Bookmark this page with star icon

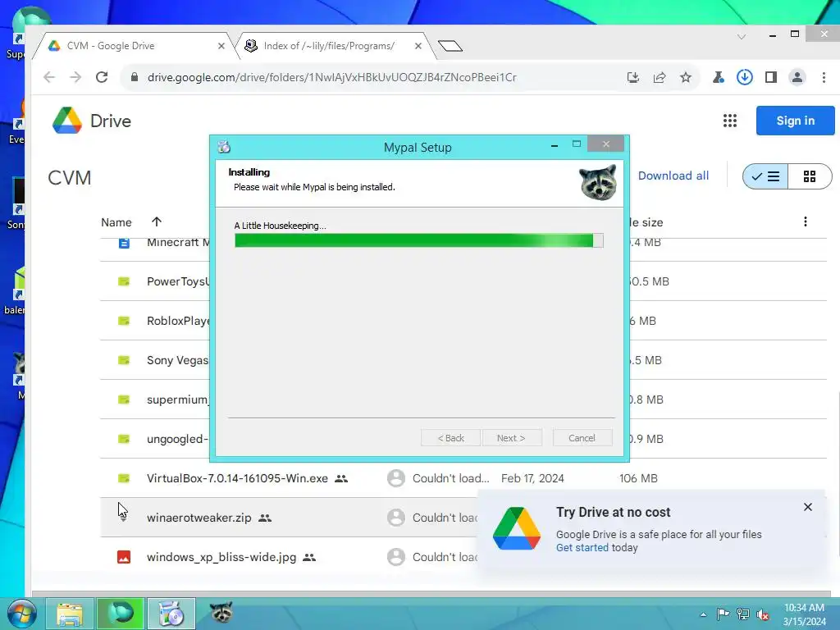[686, 77]
